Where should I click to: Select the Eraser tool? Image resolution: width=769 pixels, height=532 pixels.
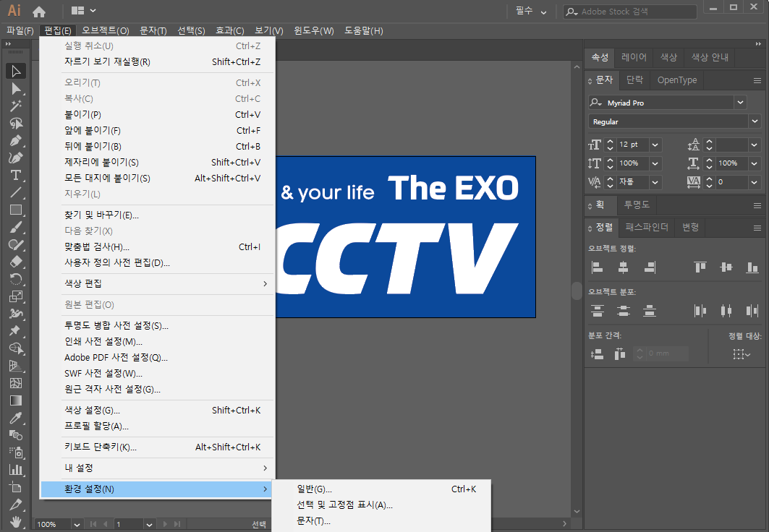pyautogui.click(x=16, y=262)
